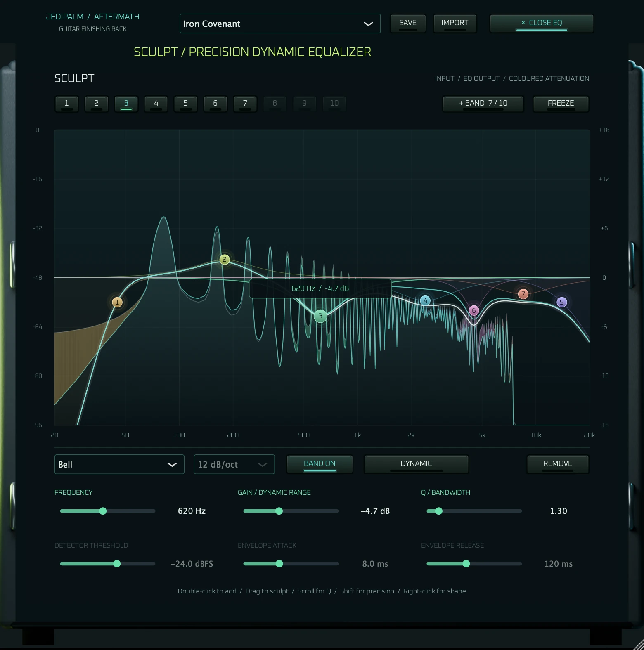Click the Q / BANDWIDTH slider handle
The image size is (644, 650).
tap(439, 511)
